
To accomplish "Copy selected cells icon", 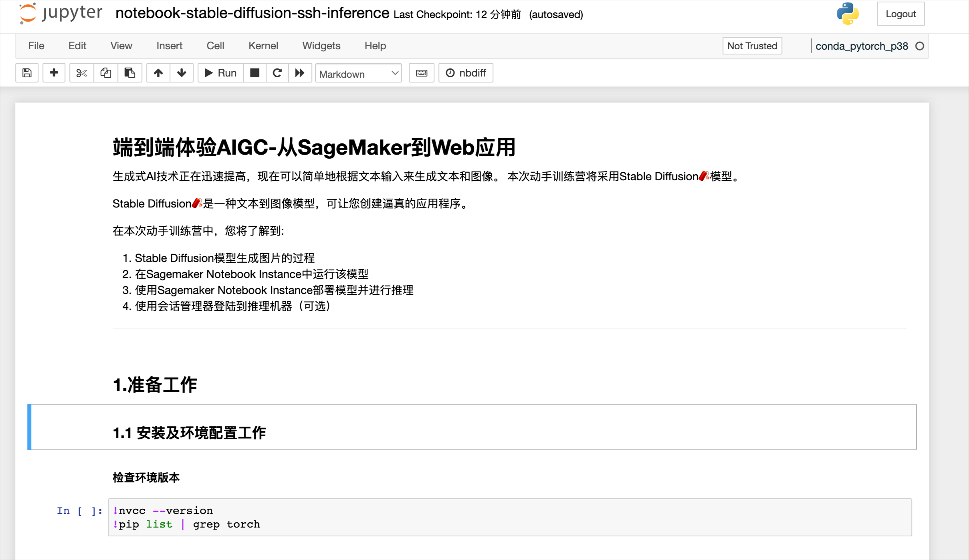I will 106,73.
